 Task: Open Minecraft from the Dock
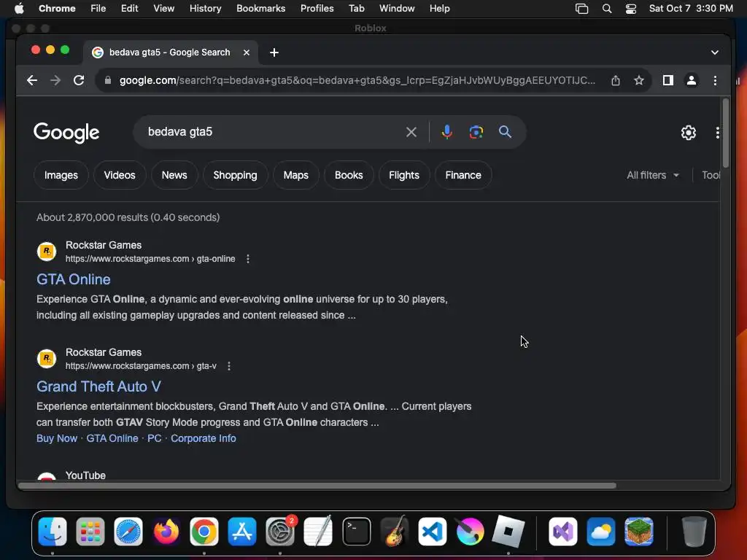(x=639, y=532)
